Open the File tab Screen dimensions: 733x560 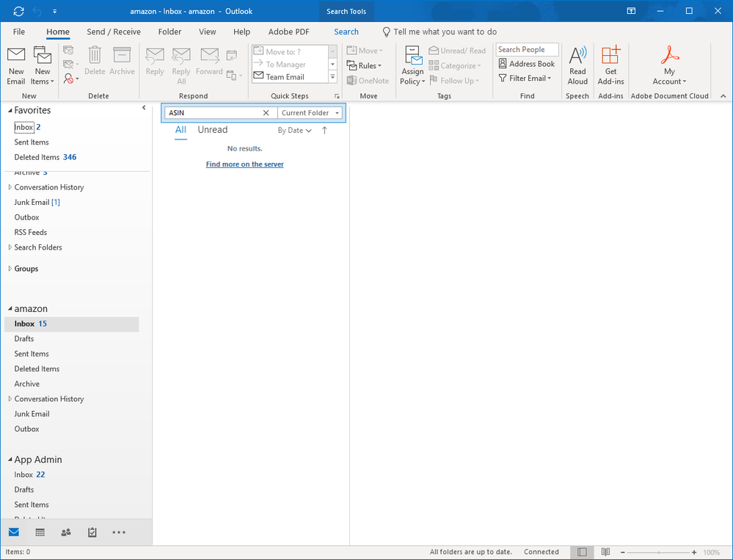[19, 32]
